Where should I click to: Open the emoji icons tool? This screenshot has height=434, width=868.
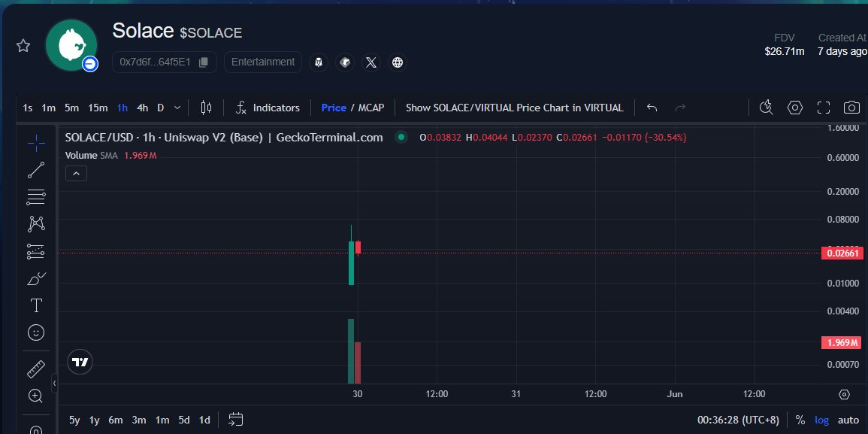pyautogui.click(x=36, y=332)
